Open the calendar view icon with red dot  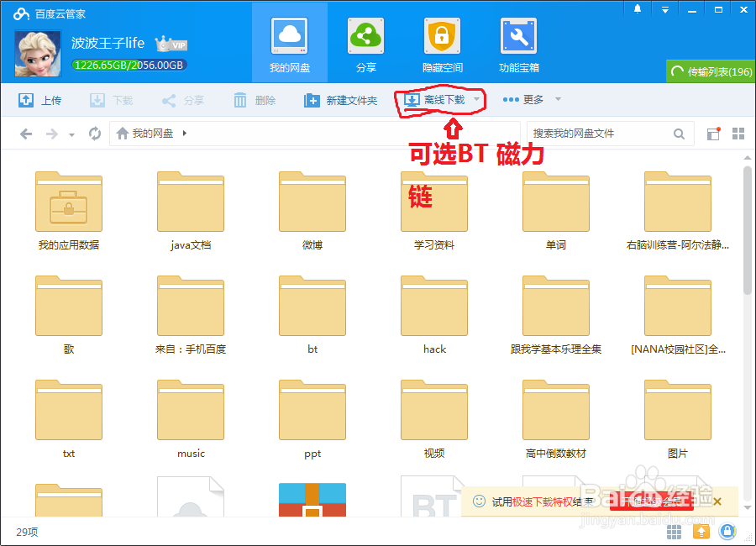(x=713, y=134)
